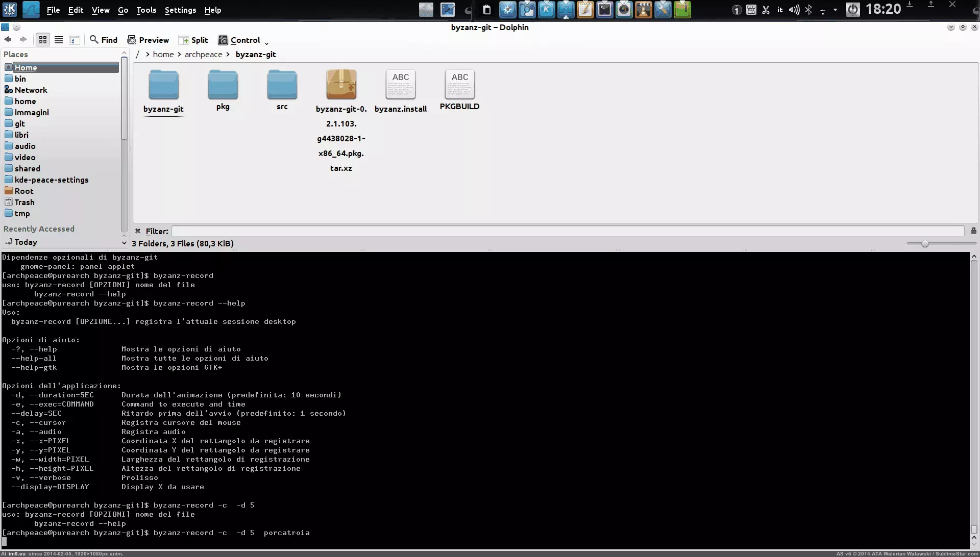Toggle the filter lock button
980x557 pixels.
coord(973,231)
